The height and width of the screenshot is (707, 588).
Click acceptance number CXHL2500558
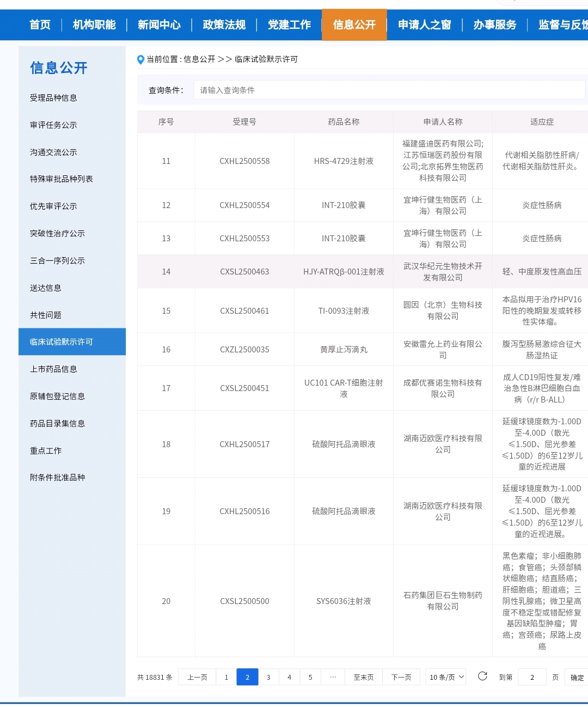tap(244, 161)
